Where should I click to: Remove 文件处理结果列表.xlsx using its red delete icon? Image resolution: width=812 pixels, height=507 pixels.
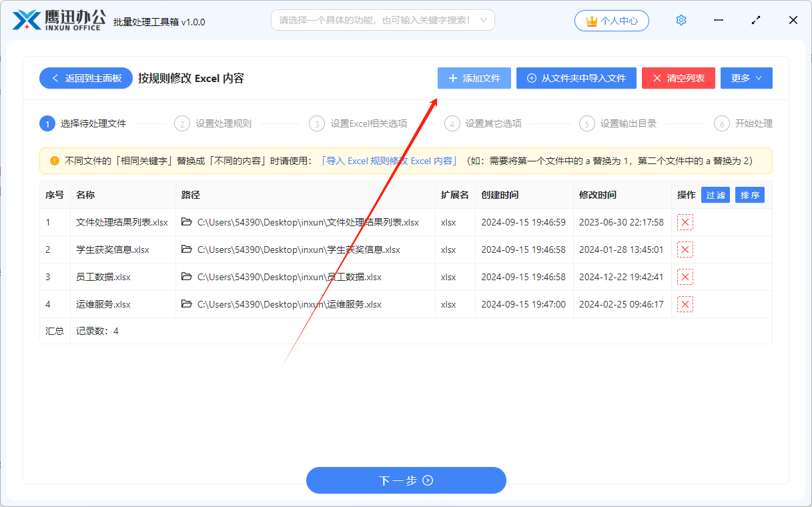pos(685,221)
